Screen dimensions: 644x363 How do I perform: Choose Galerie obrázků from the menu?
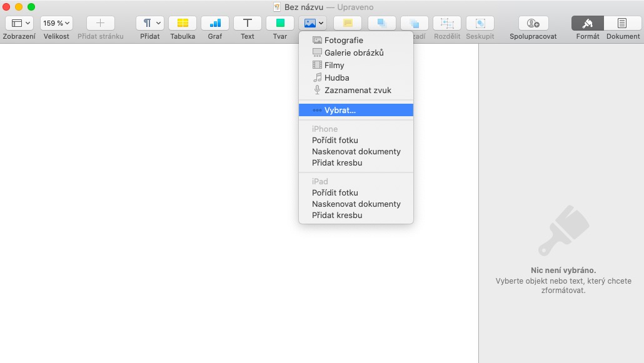pos(356,52)
